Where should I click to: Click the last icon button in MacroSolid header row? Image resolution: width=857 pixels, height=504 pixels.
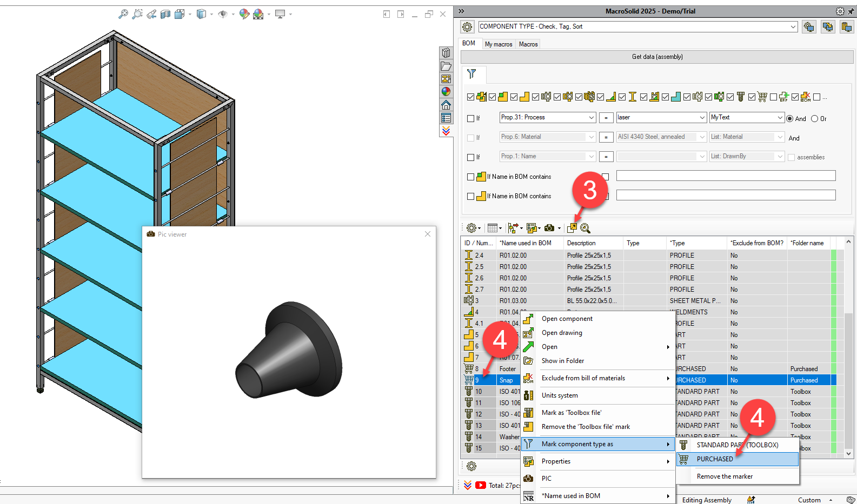pos(847,26)
